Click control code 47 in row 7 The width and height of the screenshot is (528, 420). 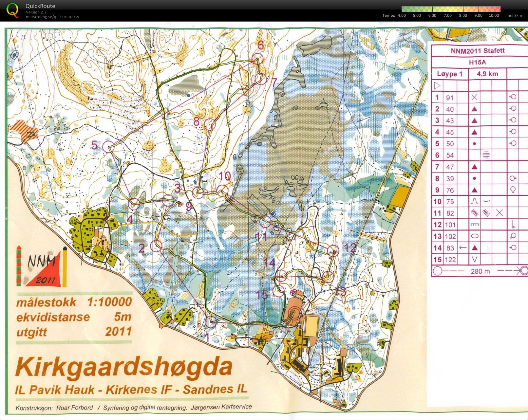450,167
